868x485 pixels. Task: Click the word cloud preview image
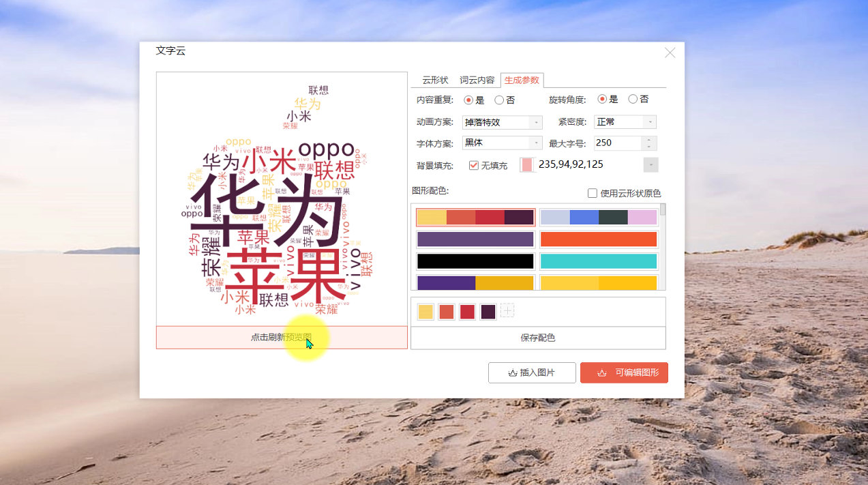pos(282,199)
